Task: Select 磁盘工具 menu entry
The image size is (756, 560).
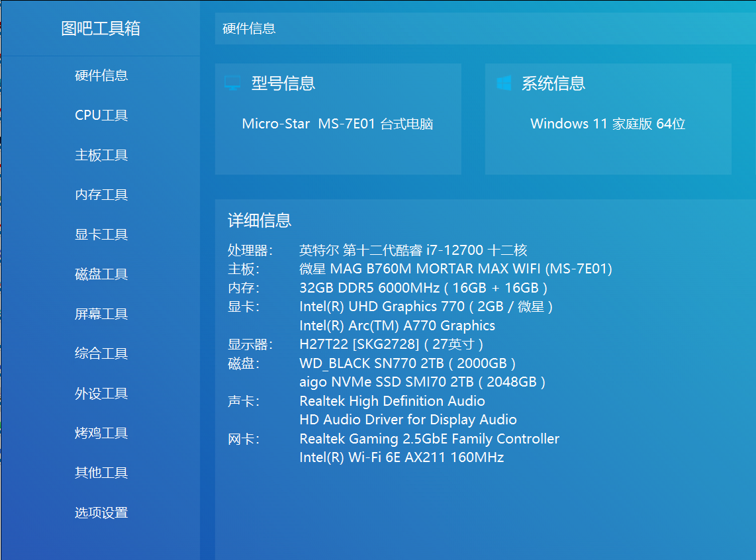Action: [x=101, y=274]
